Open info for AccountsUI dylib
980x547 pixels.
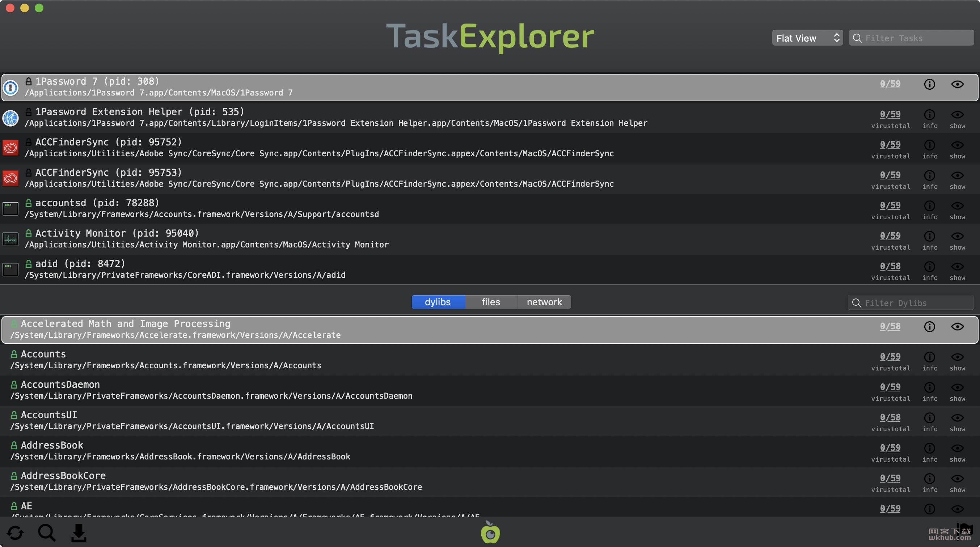pyautogui.click(x=929, y=418)
